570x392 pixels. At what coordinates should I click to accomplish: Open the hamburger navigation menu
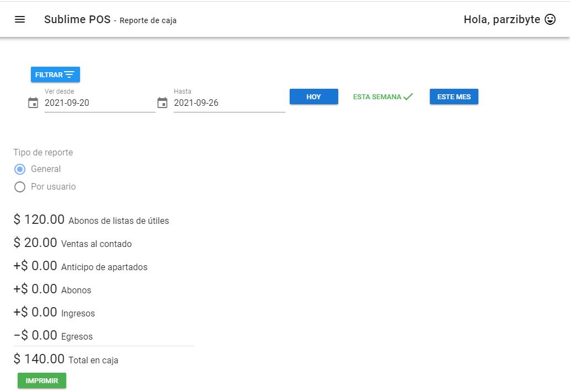20,19
